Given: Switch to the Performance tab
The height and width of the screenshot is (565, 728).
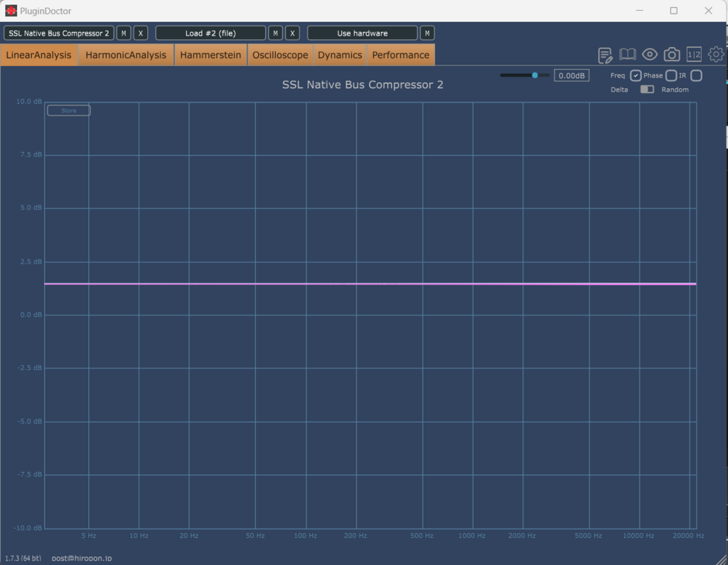Looking at the screenshot, I should (401, 55).
